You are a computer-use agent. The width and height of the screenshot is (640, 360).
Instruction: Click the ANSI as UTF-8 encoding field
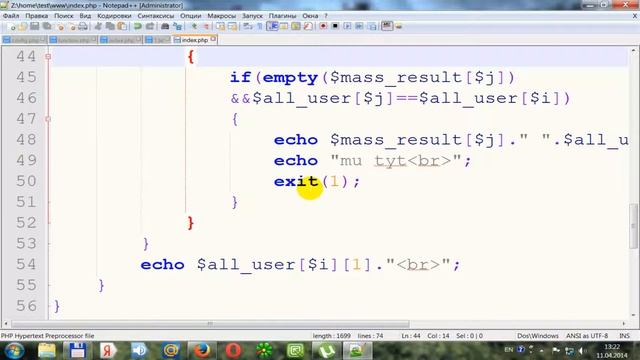pyautogui.click(x=587, y=336)
